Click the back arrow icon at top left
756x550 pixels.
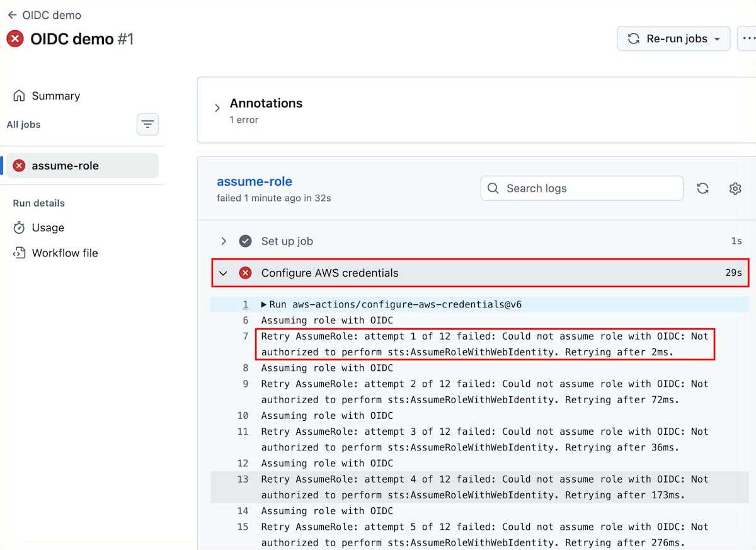click(12, 15)
